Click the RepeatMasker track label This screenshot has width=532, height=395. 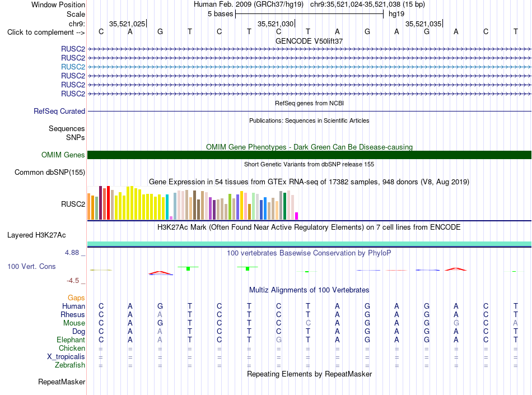(62, 382)
